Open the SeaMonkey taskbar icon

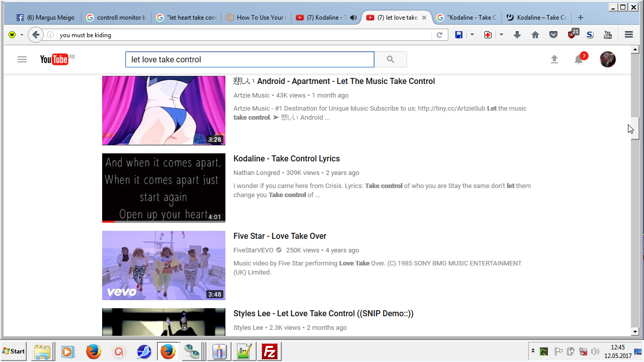[144, 351]
